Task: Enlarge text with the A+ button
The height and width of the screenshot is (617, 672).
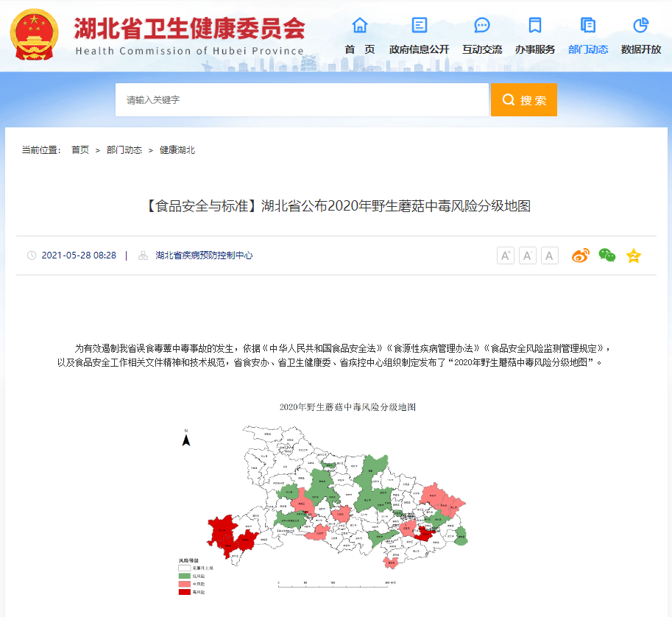Action: [505, 255]
